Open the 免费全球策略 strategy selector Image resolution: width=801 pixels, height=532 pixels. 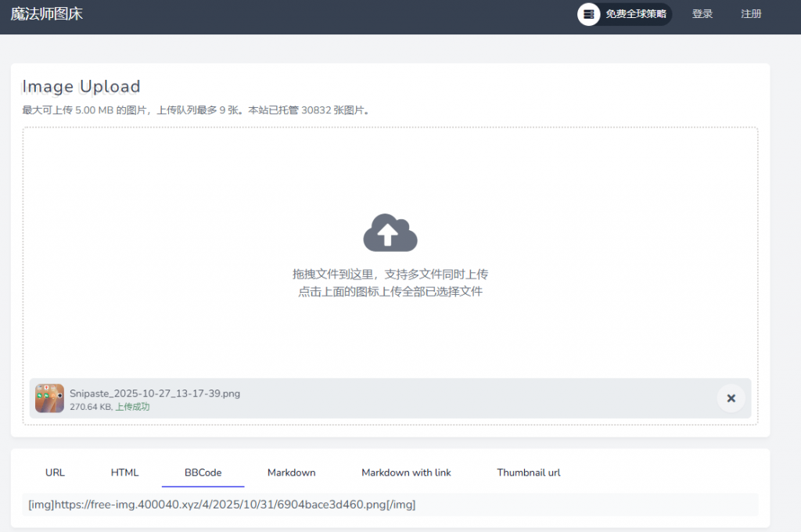(x=635, y=14)
